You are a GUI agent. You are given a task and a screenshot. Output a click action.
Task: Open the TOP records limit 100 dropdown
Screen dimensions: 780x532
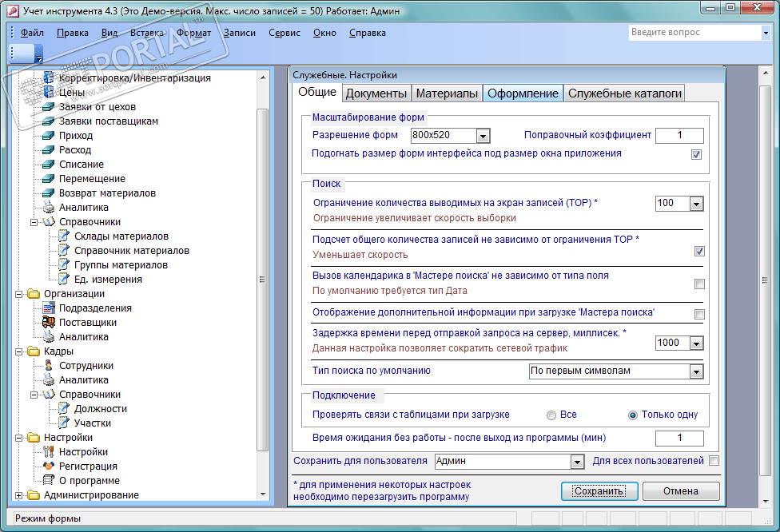pos(696,204)
